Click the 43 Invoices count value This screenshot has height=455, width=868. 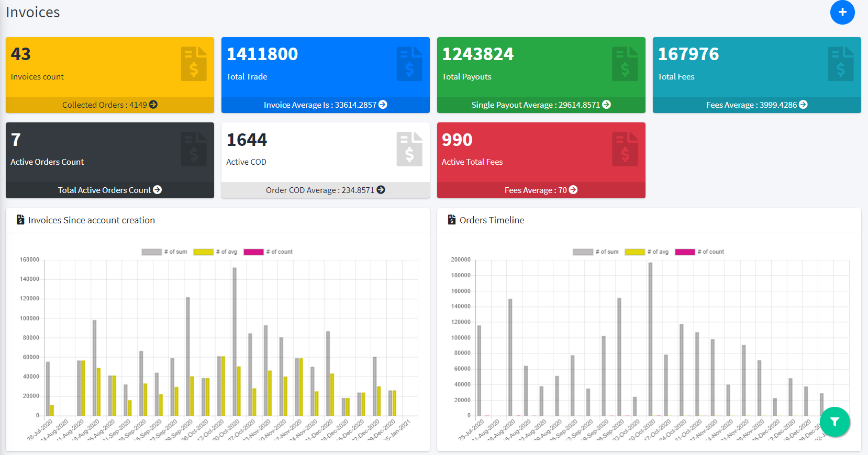(x=21, y=54)
